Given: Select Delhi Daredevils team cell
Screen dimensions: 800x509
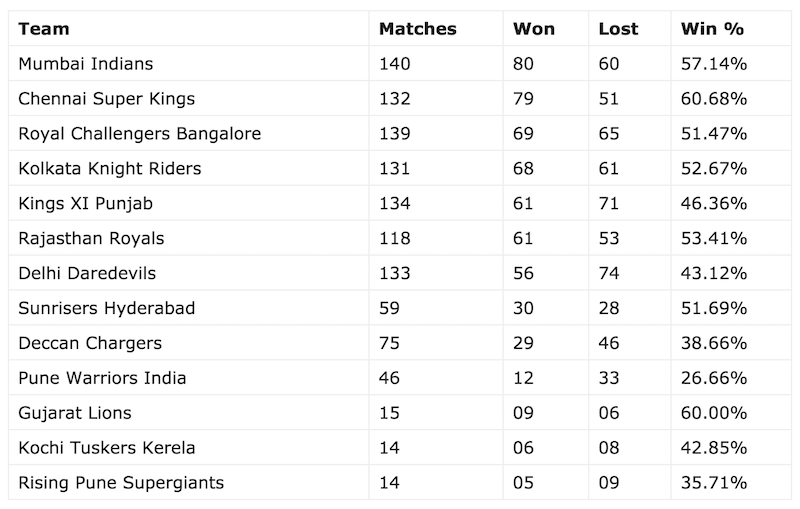Looking at the screenshot, I should pos(87,274).
